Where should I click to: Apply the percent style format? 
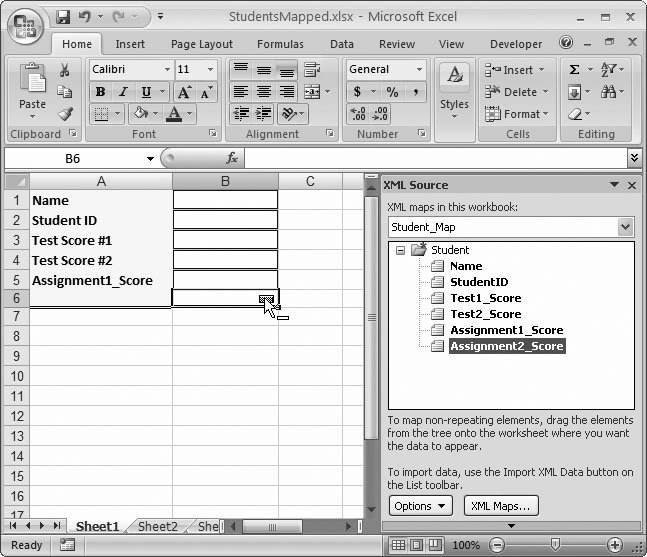(392, 92)
